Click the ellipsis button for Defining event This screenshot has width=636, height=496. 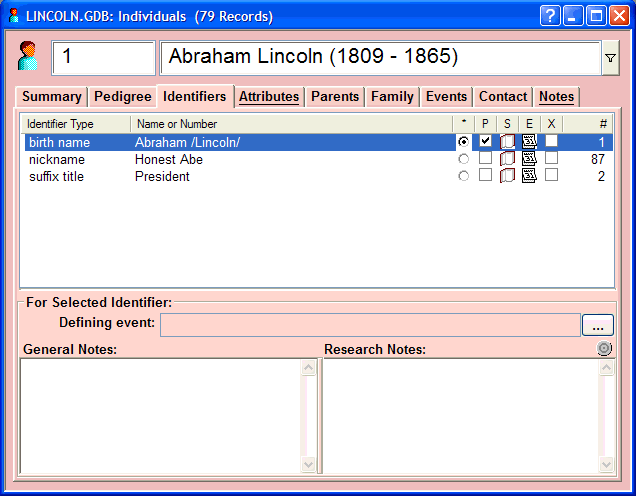[x=598, y=325]
